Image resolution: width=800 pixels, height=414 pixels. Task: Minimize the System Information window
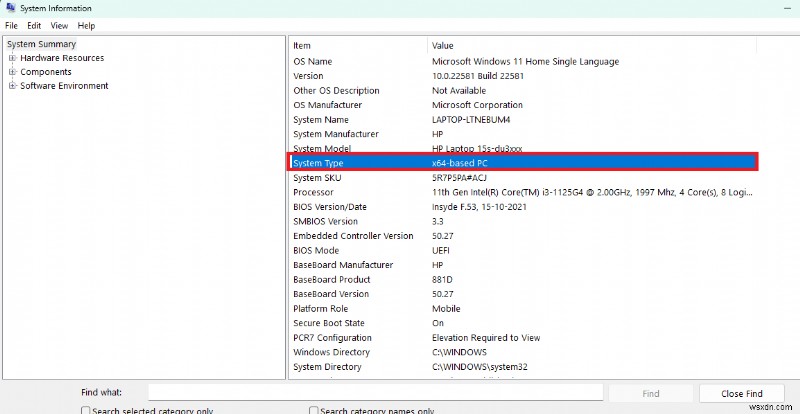click(789, 8)
